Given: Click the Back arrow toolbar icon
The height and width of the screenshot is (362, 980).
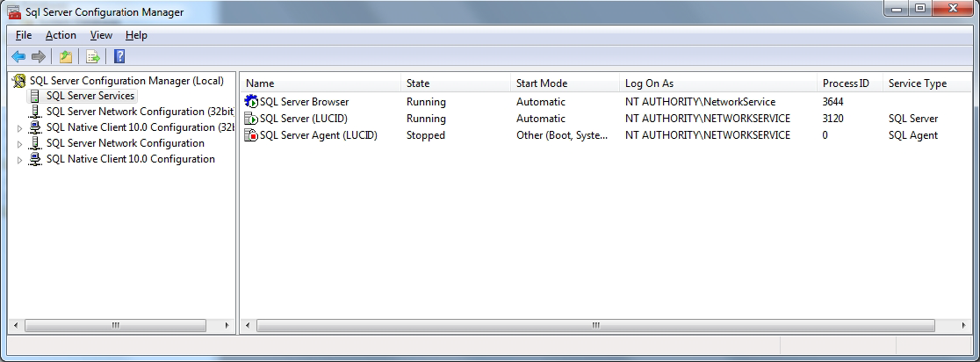Looking at the screenshot, I should (x=18, y=57).
